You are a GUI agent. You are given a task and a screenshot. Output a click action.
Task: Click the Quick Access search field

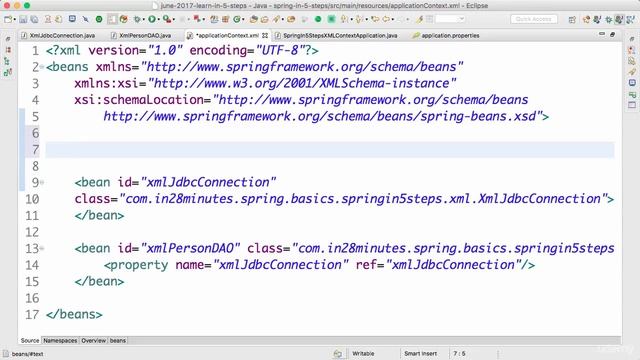534,19
